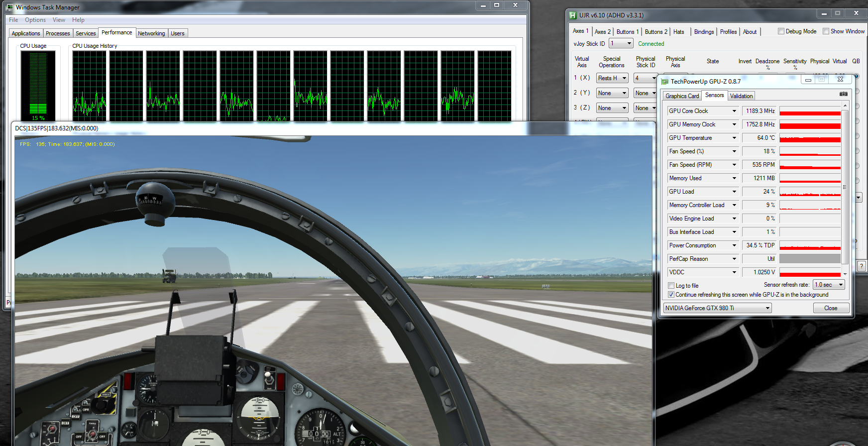The image size is (868, 446).
Task: Open Physical Stick ID dropdown for axis 2 (Y)
Action: (645, 93)
